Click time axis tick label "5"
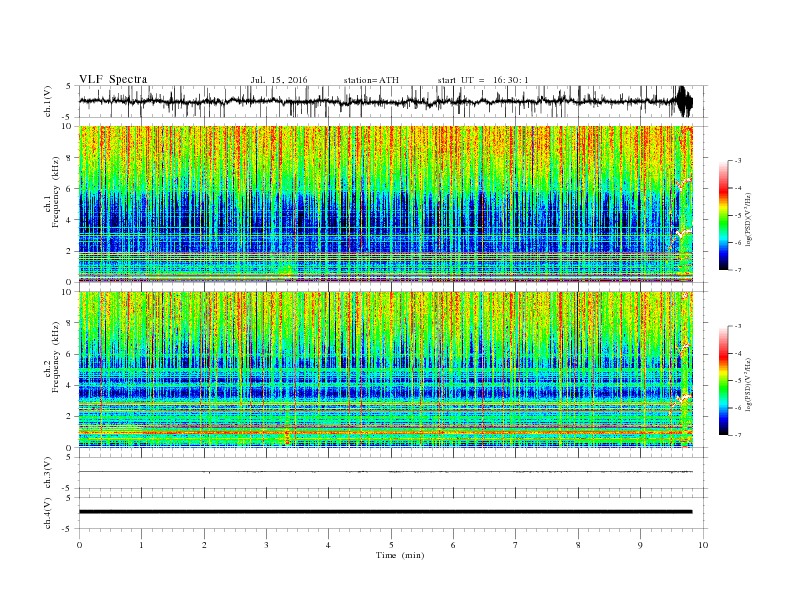 click(x=391, y=545)
